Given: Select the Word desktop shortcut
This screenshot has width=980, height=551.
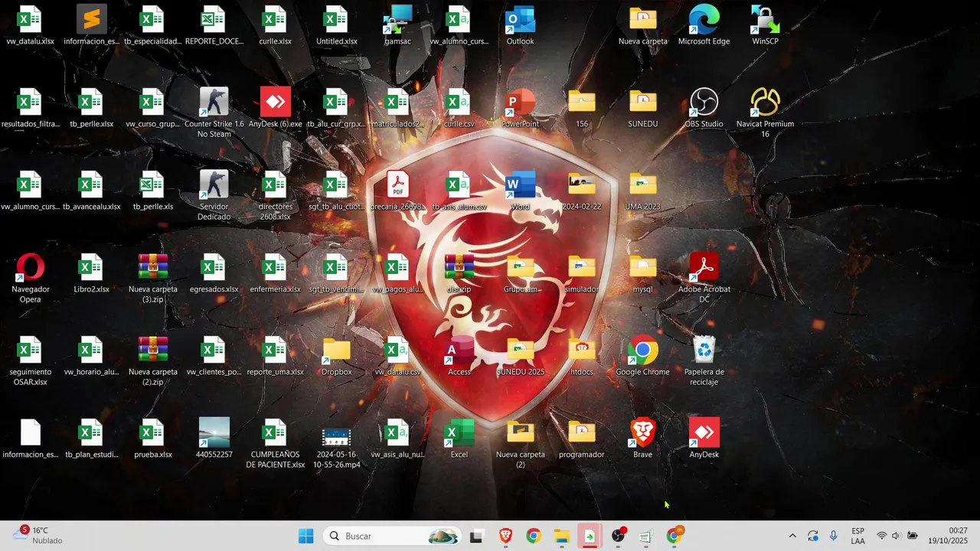Looking at the screenshot, I should 520,191.
